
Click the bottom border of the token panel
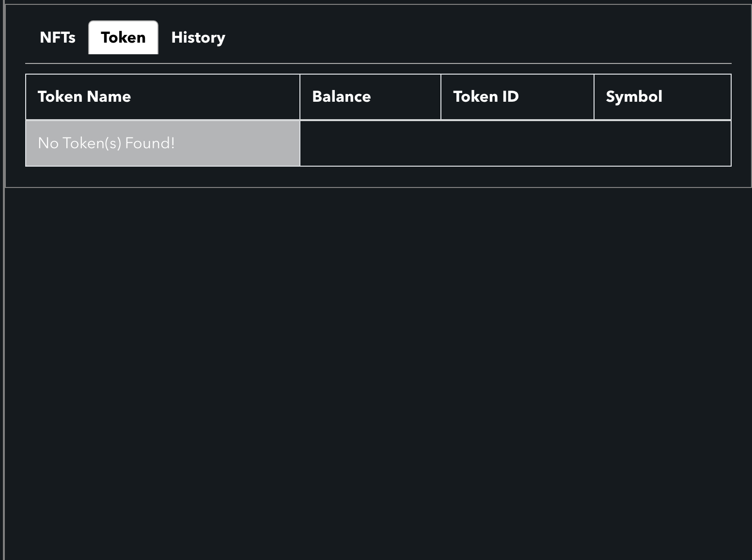[x=378, y=187]
